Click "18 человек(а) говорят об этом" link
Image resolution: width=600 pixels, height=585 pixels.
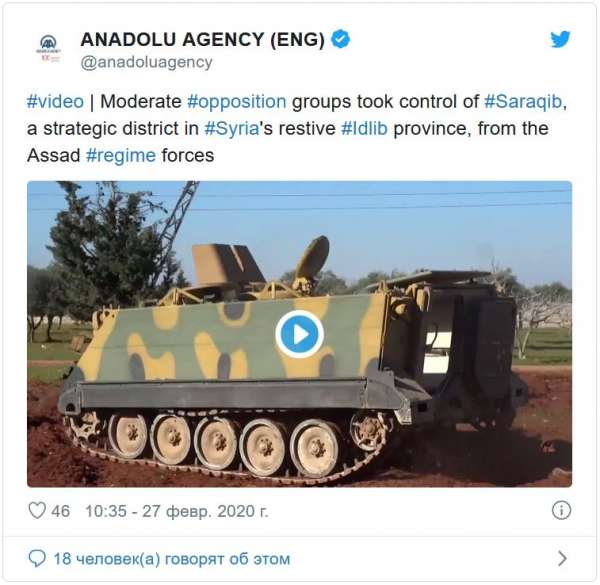[x=171, y=559]
